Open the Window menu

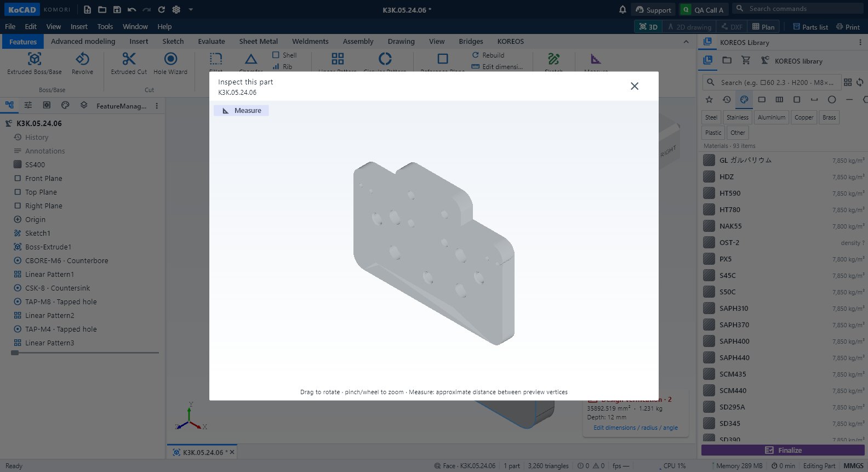point(135,26)
